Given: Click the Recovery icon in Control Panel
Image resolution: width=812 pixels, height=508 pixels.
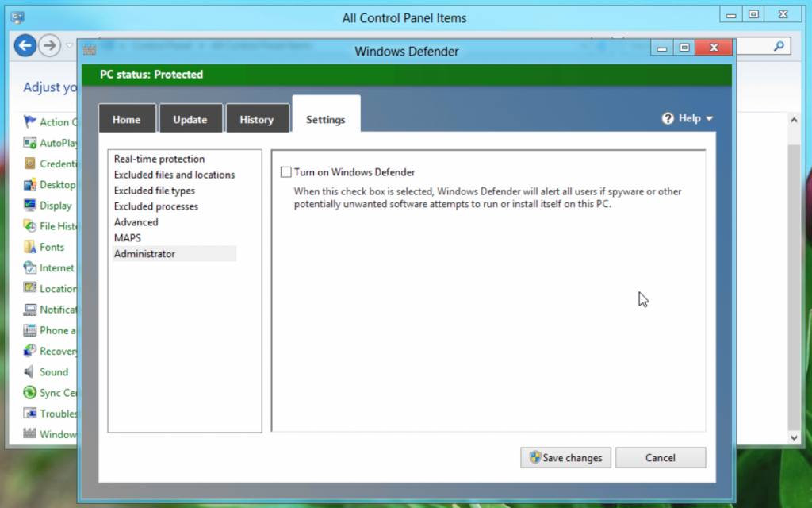Looking at the screenshot, I should [x=30, y=351].
